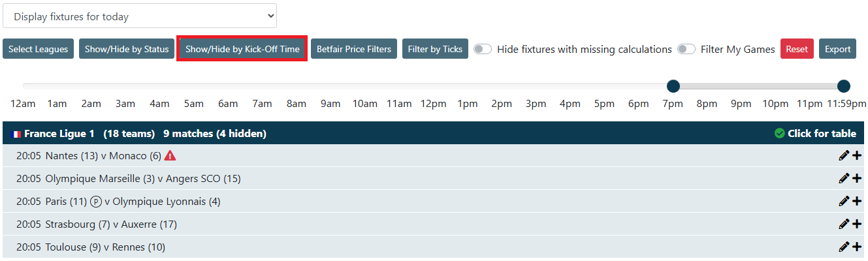Click the Export button

click(x=837, y=49)
